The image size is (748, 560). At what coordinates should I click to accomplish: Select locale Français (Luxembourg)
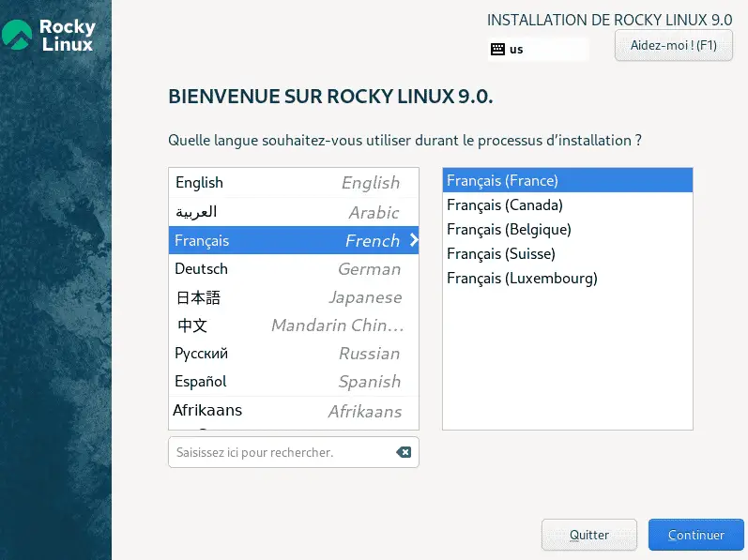567,278
